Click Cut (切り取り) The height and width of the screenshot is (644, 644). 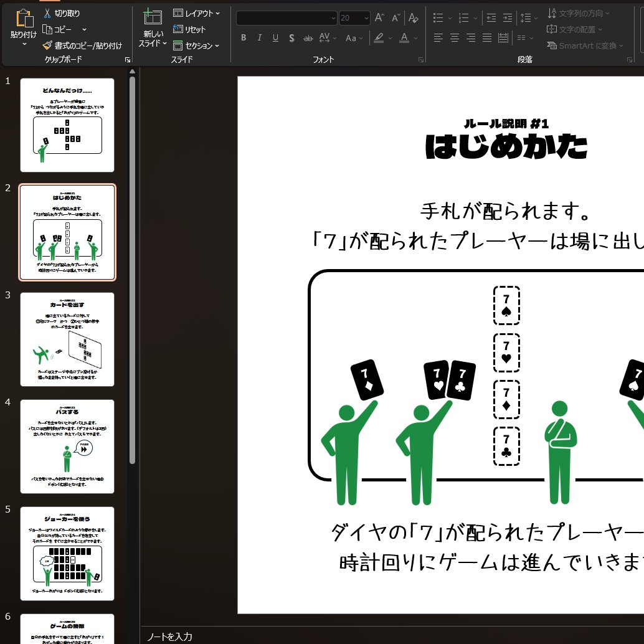click(x=62, y=13)
